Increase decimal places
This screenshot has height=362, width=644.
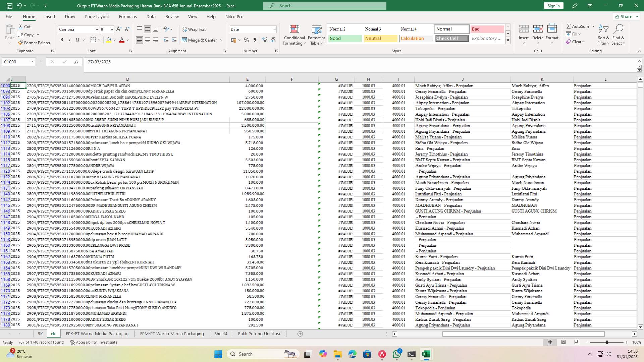[x=265, y=40]
